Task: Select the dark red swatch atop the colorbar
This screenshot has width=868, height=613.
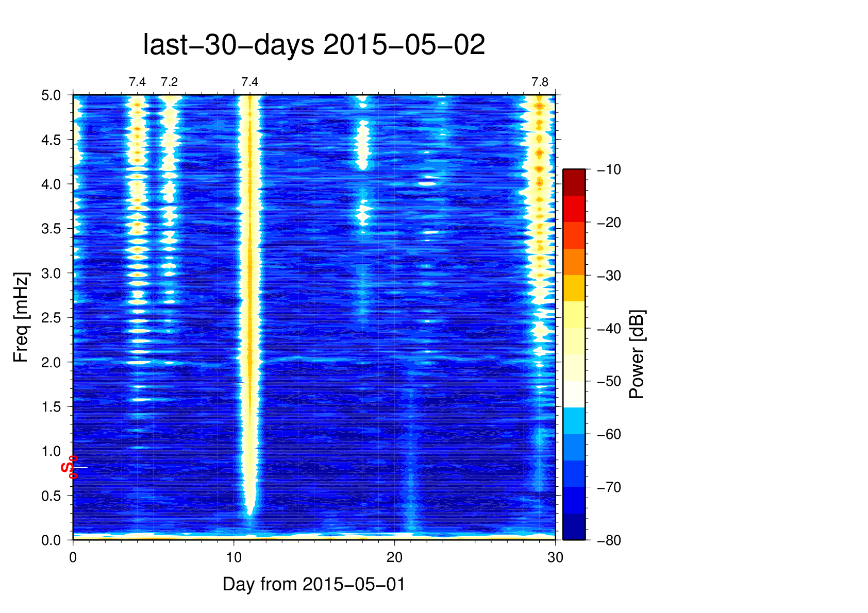Action: [x=574, y=182]
